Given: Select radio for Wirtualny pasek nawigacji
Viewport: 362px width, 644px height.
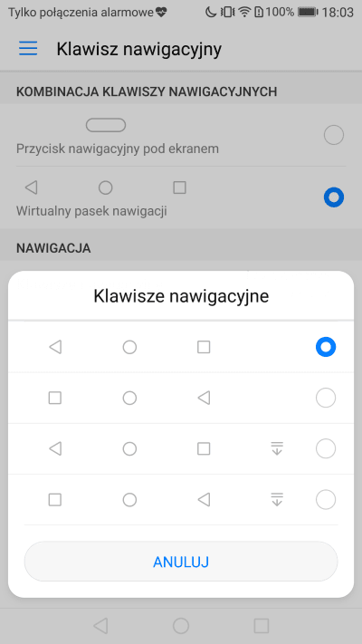Looking at the screenshot, I should tap(334, 197).
